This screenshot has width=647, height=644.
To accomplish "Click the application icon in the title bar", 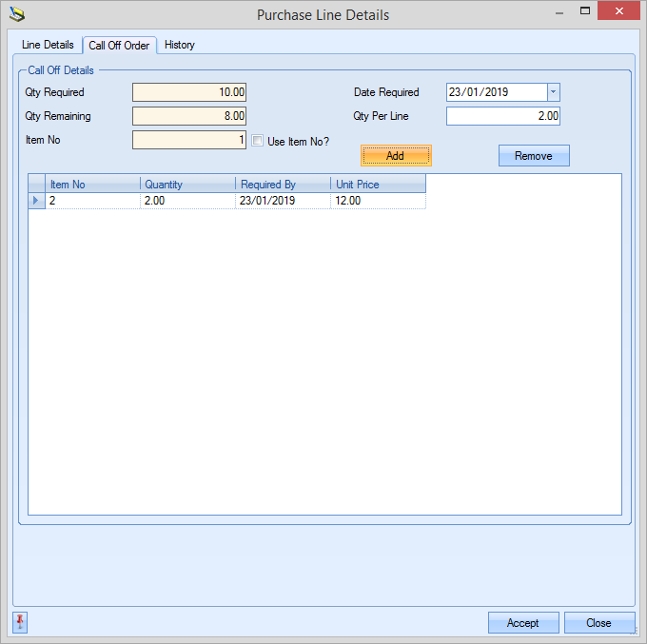I will click(17, 14).
